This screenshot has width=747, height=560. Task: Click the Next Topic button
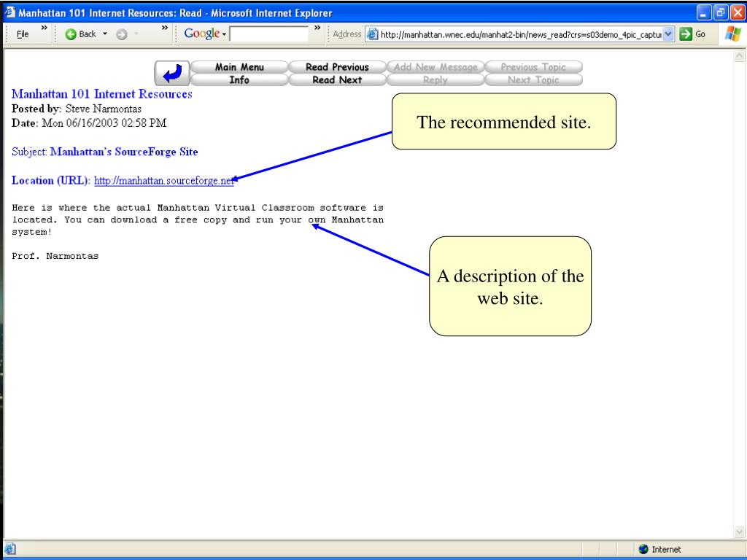click(x=533, y=80)
